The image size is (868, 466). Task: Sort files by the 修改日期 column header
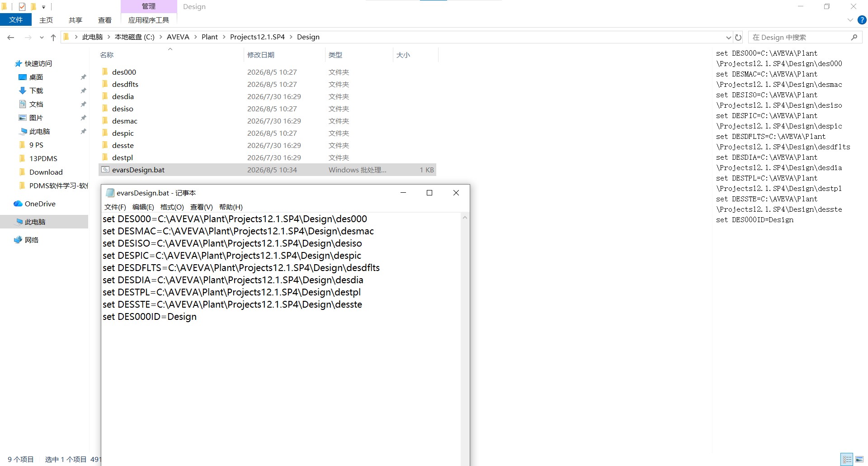coord(261,55)
